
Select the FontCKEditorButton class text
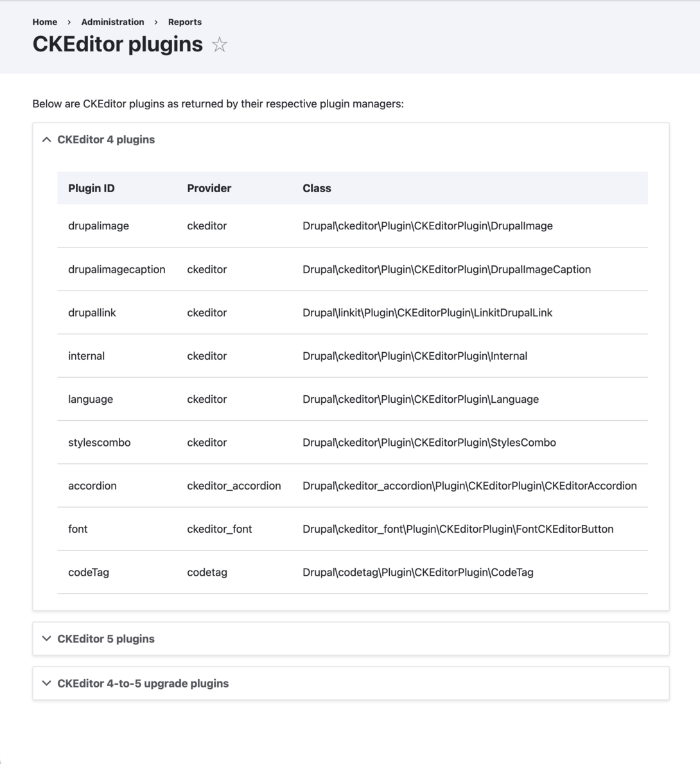pos(458,529)
